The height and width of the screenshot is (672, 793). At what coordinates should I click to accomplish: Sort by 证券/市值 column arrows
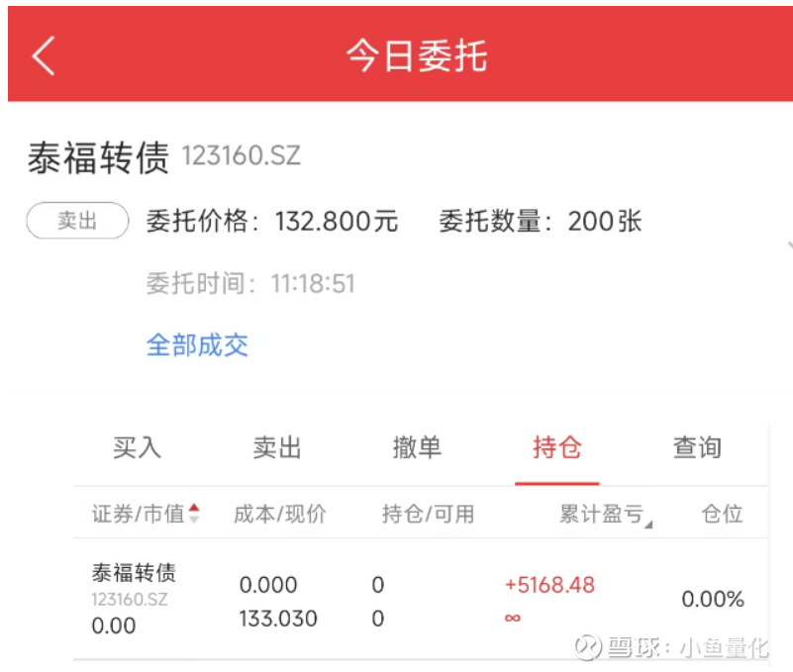point(194,514)
